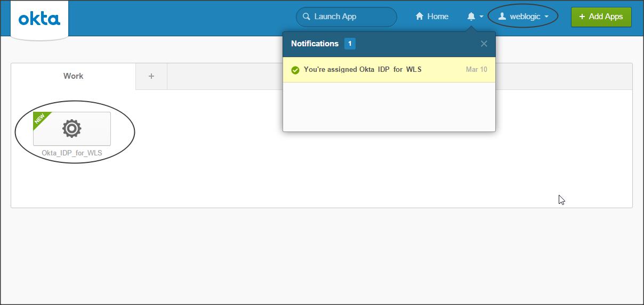Click the Add Apps button
644x305 pixels.
tap(601, 17)
